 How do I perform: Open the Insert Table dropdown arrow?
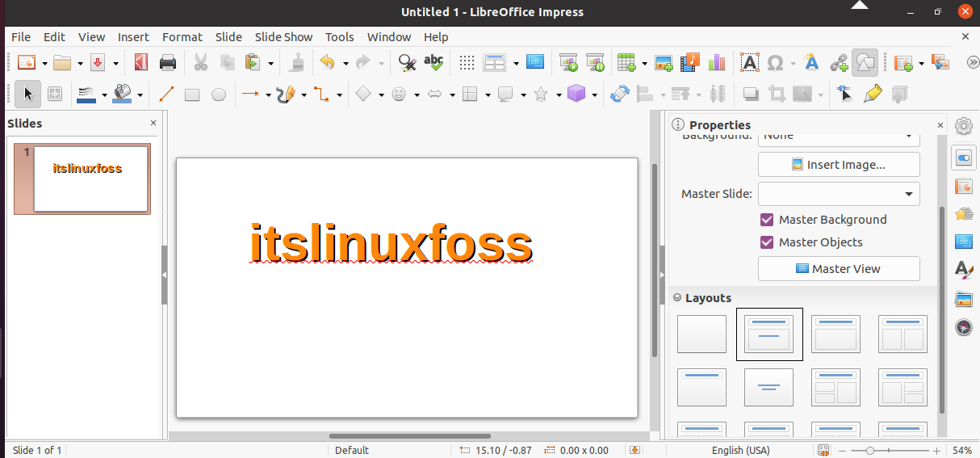click(x=644, y=63)
